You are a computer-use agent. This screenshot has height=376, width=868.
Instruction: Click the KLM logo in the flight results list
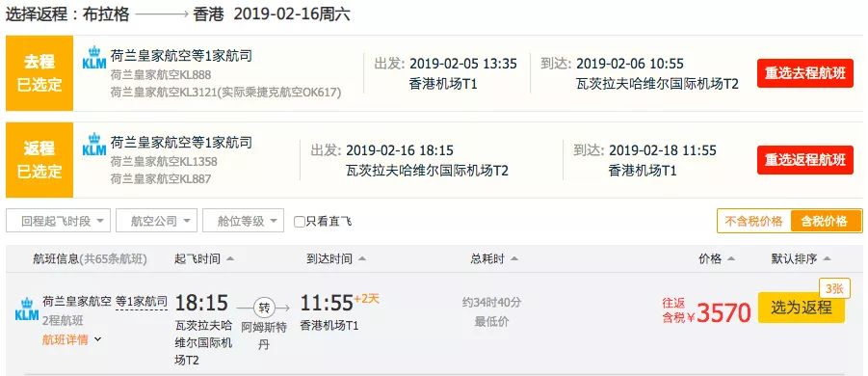click(x=27, y=309)
